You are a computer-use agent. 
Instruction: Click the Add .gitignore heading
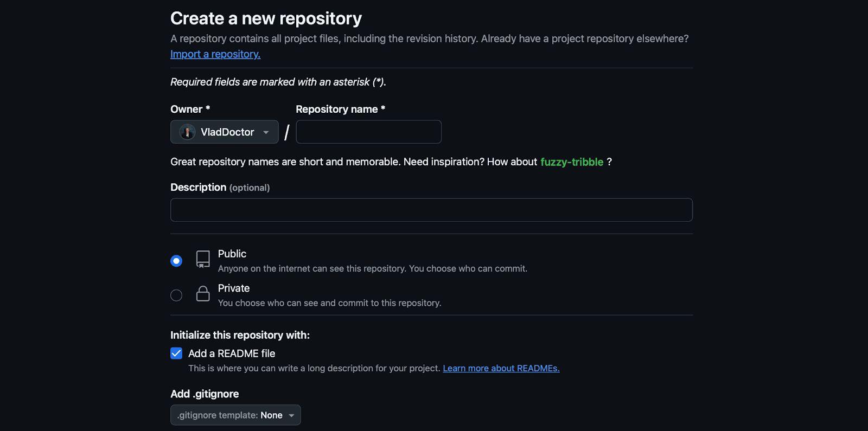click(205, 394)
